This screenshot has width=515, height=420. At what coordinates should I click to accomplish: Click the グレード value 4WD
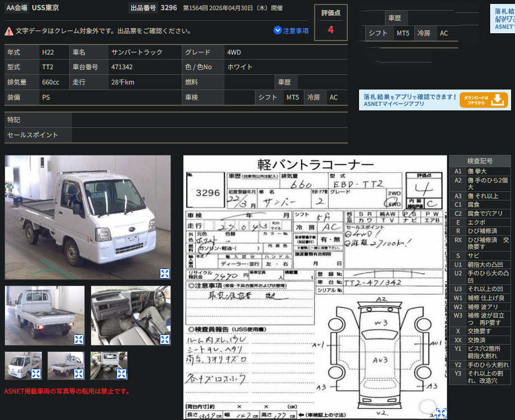coord(234,52)
